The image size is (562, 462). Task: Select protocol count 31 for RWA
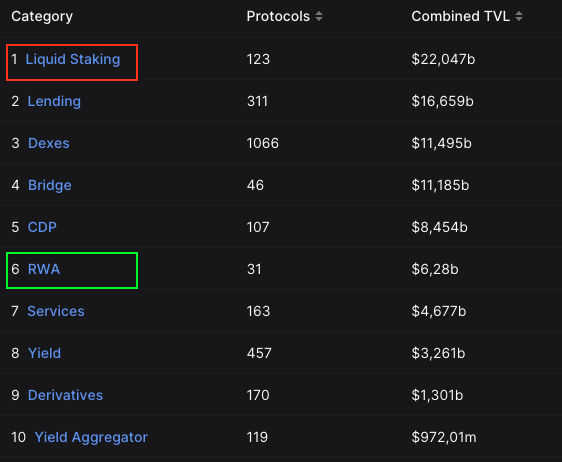click(254, 269)
